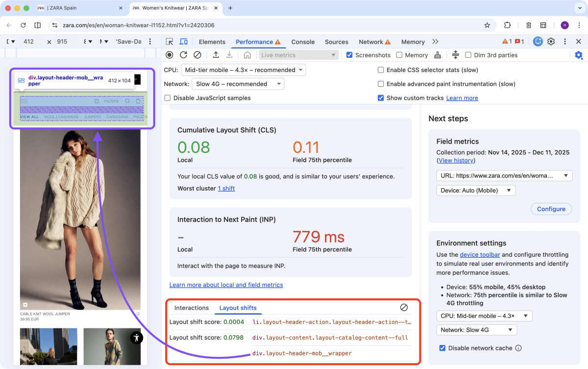Select the element inspection cursor icon
Viewport: 588px width, 369px height.
169,42
